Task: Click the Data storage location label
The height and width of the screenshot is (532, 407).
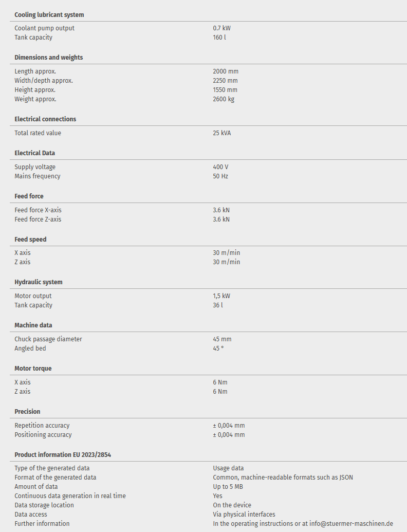Action: tap(44, 505)
